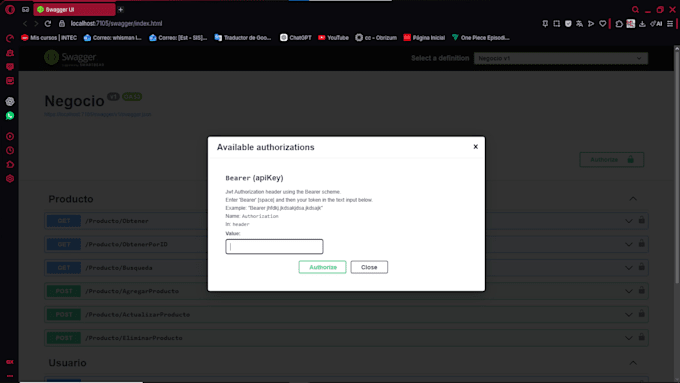Open the Select a definition Negocio v1 dropdown

[561, 58]
